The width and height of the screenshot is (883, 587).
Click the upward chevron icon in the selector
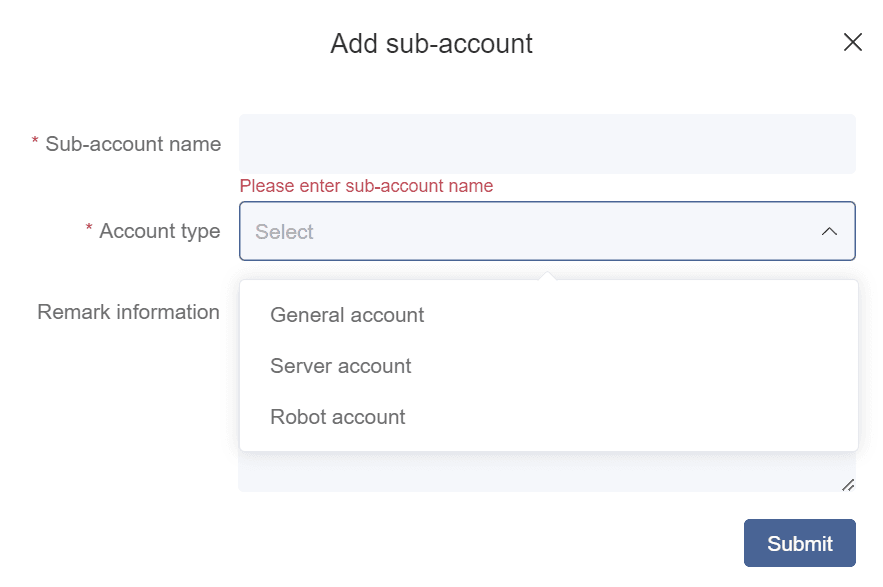829,231
